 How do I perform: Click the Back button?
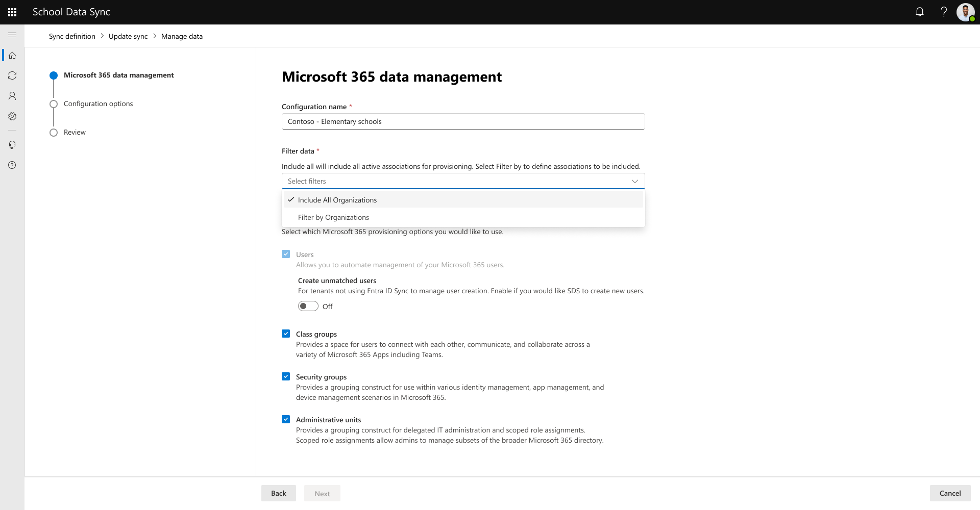coord(279,493)
